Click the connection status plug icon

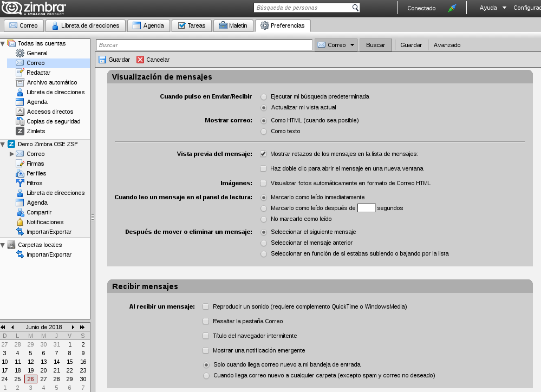click(x=452, y=8)
